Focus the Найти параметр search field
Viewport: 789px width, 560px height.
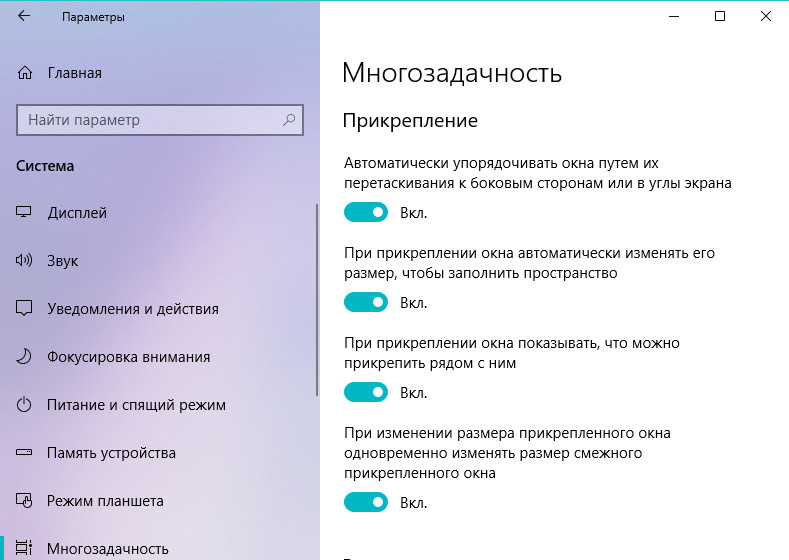[160, 120]
